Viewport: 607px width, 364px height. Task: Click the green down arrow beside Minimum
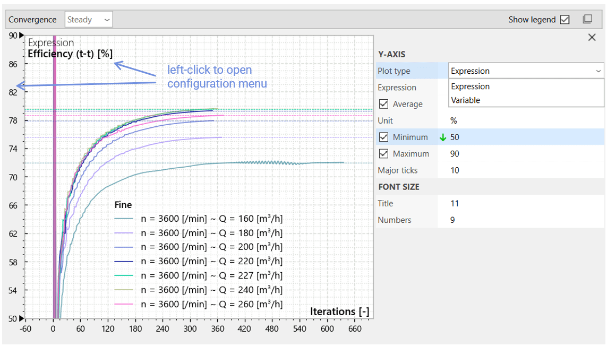click(443, 137)
